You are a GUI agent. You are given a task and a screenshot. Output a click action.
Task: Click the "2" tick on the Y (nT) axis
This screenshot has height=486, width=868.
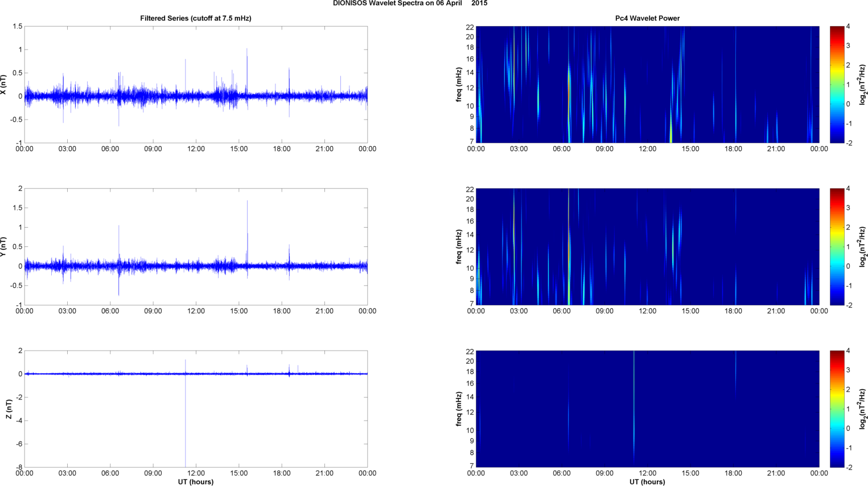[20, 189]
